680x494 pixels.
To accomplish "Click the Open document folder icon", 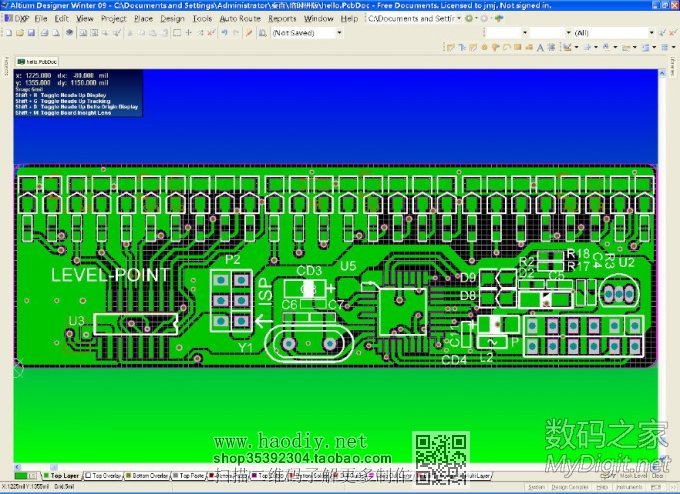I will [x=19, y=33].
